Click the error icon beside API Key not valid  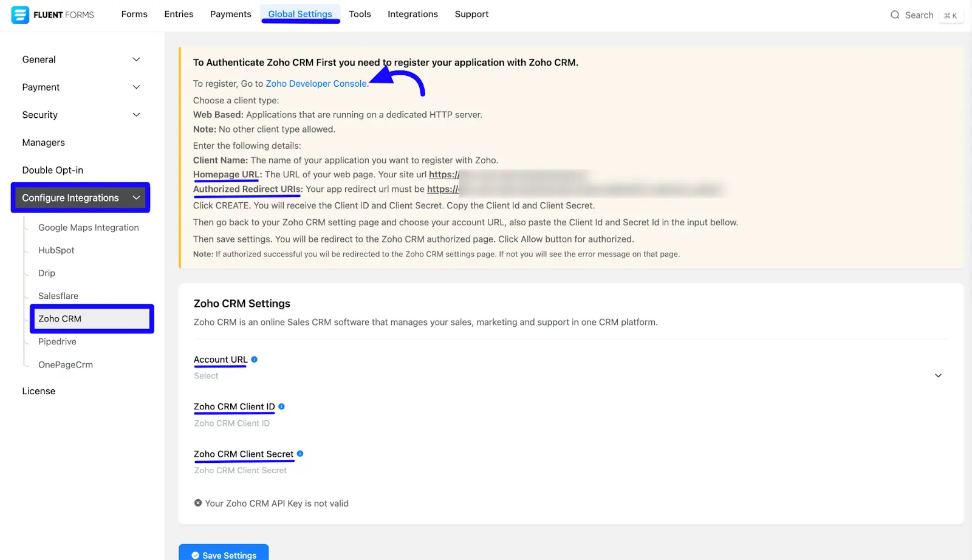[x=198, y=503]
